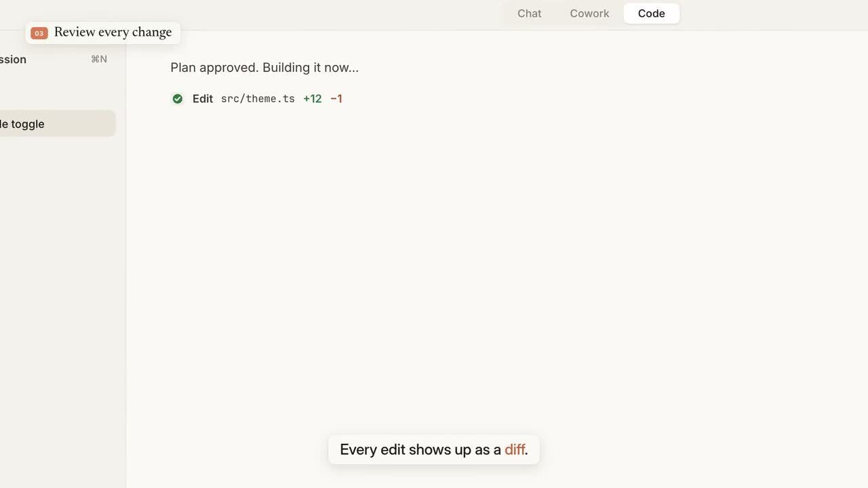868x488 pixels.
Task: Start a new session from the sidebar
Action: [54, 60]
